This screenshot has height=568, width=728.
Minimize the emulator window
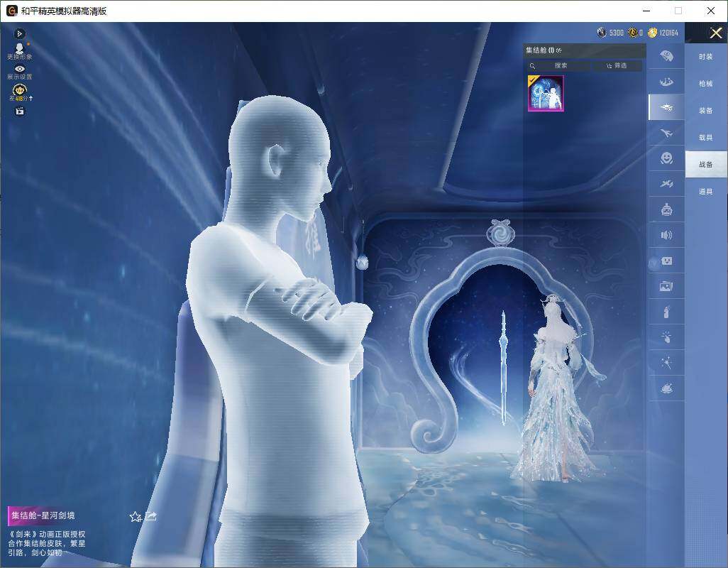click(x=646, y=11)
